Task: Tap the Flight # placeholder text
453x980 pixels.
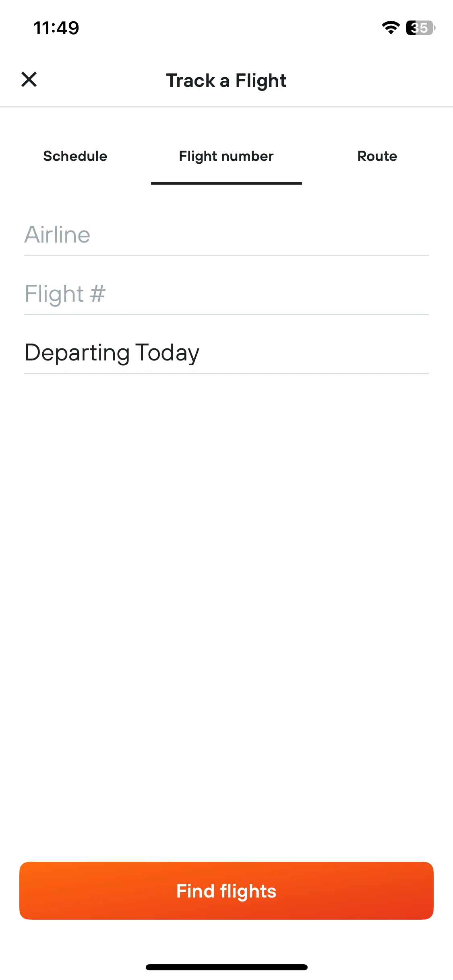Action: (x=65, y=294)
